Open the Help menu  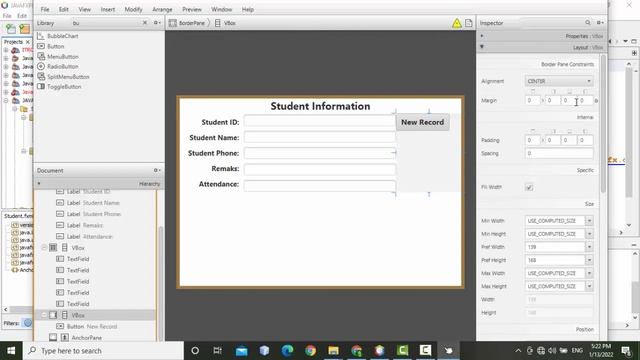(x=248, y=9)
